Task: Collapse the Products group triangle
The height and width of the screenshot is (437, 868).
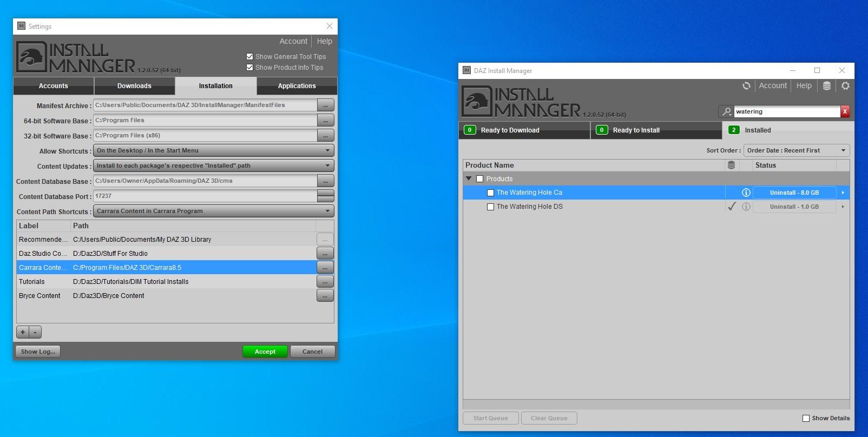Action: pos(469,178)
